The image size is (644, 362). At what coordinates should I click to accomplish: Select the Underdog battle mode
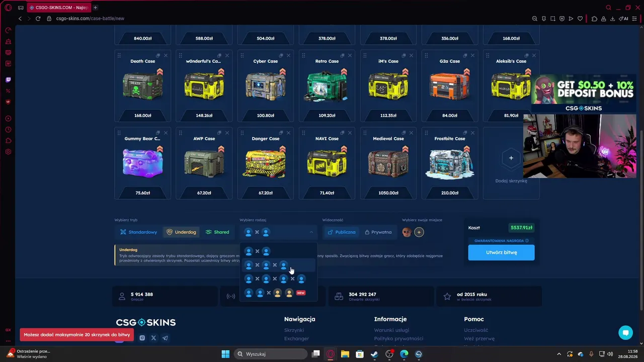[x=181, y=232]
